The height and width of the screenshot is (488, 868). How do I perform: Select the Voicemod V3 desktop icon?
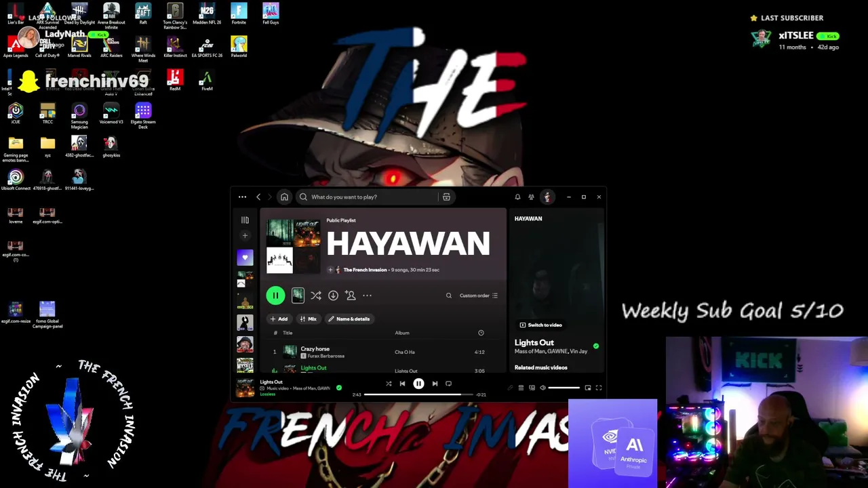(x=111, y=114)
